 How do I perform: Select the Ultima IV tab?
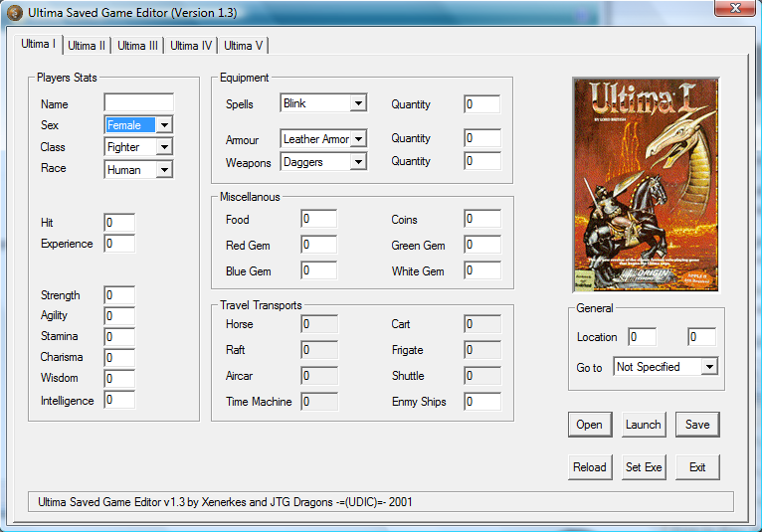[x=191, y=46]
